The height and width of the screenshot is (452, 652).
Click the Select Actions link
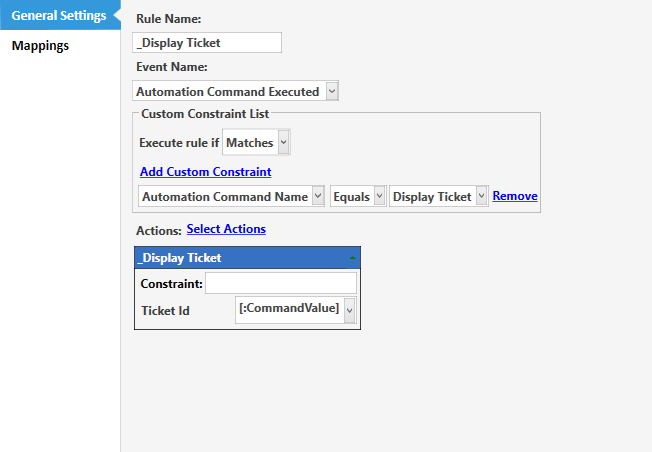pos(226,229)
